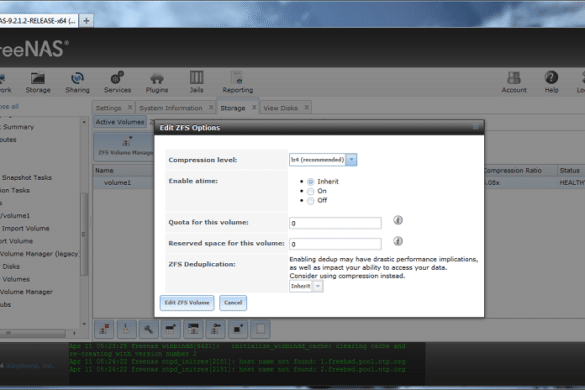Close the Edit ZFS Options dialog
This screenshot has height=390, width=585.
475,127
